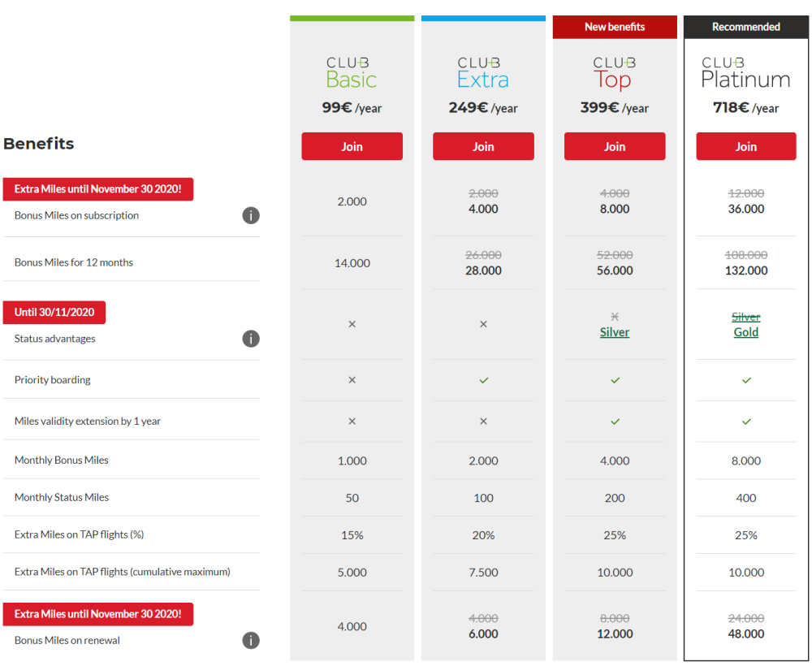
Task: Click the Club Platinum logo
Action: point(745,73)
